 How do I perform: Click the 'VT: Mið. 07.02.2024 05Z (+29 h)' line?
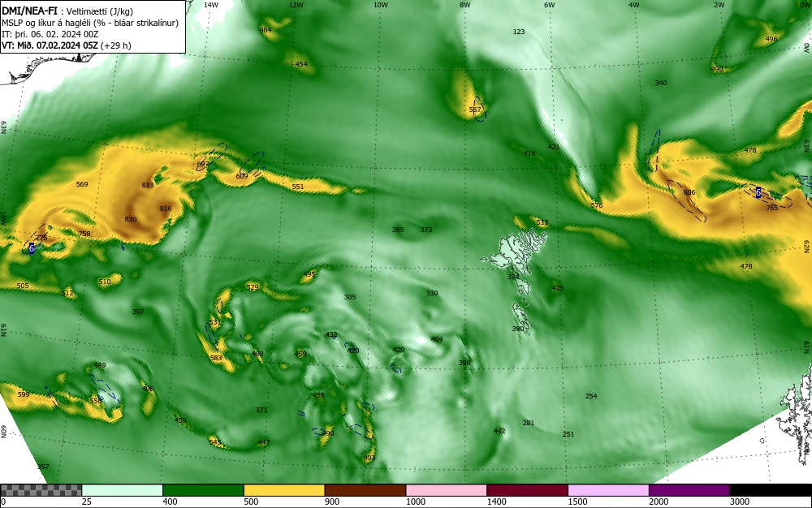click(x=67, y=45)
